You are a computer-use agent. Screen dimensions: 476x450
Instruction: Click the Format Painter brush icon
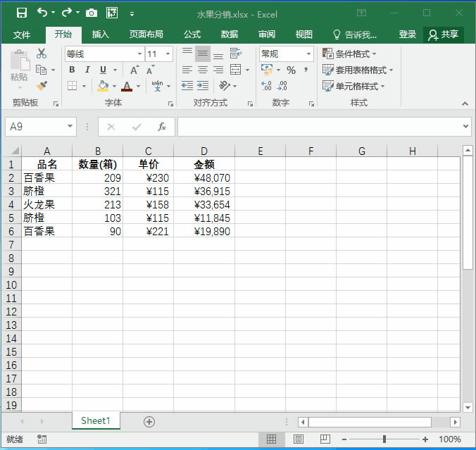click(42, 86)
